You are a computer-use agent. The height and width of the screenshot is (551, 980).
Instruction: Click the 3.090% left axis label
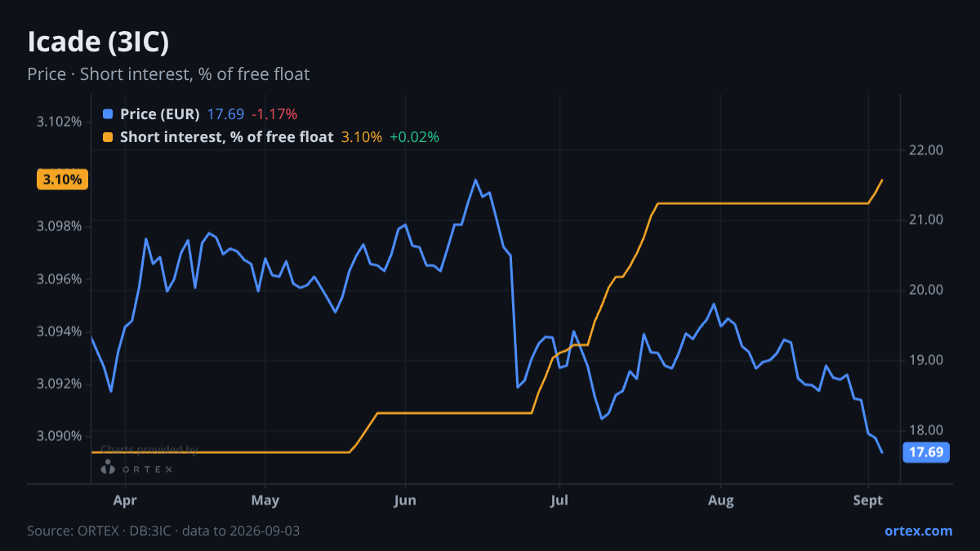tap(60, 436)
